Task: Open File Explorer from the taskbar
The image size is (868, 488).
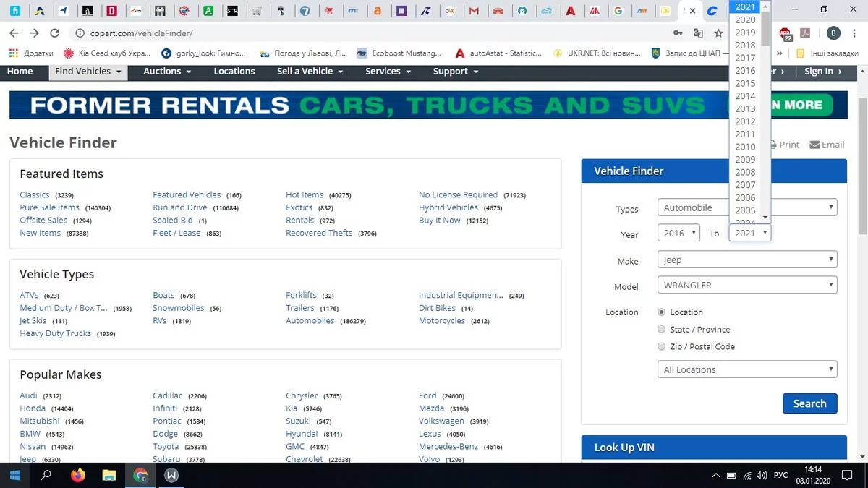Action: click(x=109, y=475)
